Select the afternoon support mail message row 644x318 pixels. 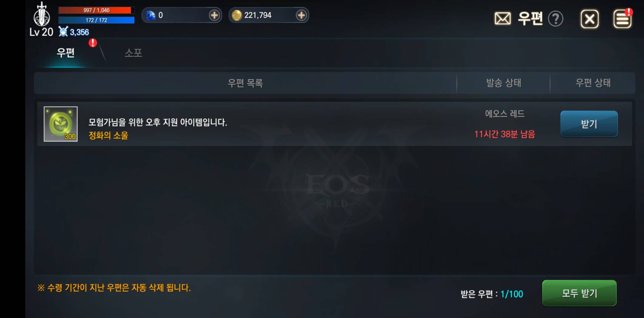pyautogui.click(x=334, y=124)
